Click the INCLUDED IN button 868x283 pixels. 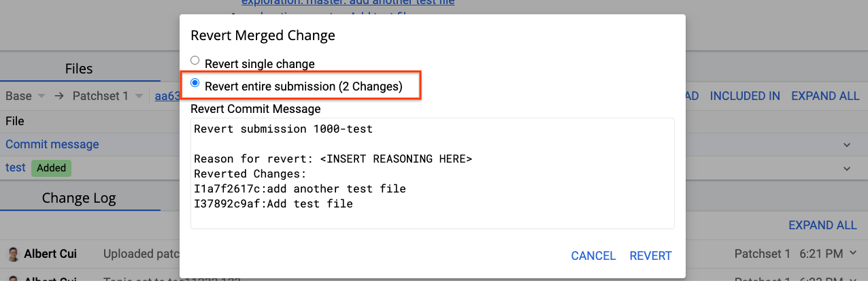(745, 96)
